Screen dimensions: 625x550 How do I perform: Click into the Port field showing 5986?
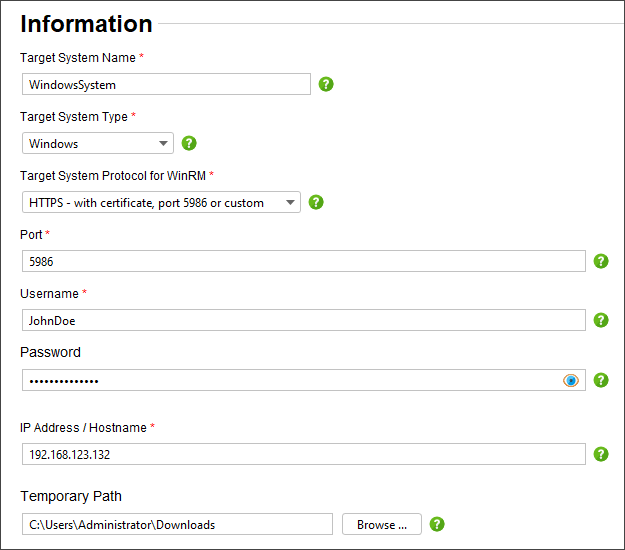302,261
